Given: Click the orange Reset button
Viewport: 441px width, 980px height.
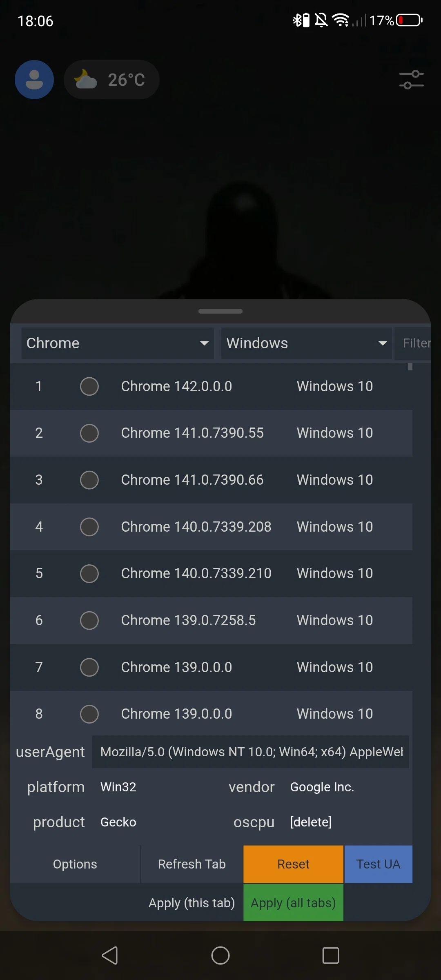Looking at the screenshot, I should coord(293,864).
